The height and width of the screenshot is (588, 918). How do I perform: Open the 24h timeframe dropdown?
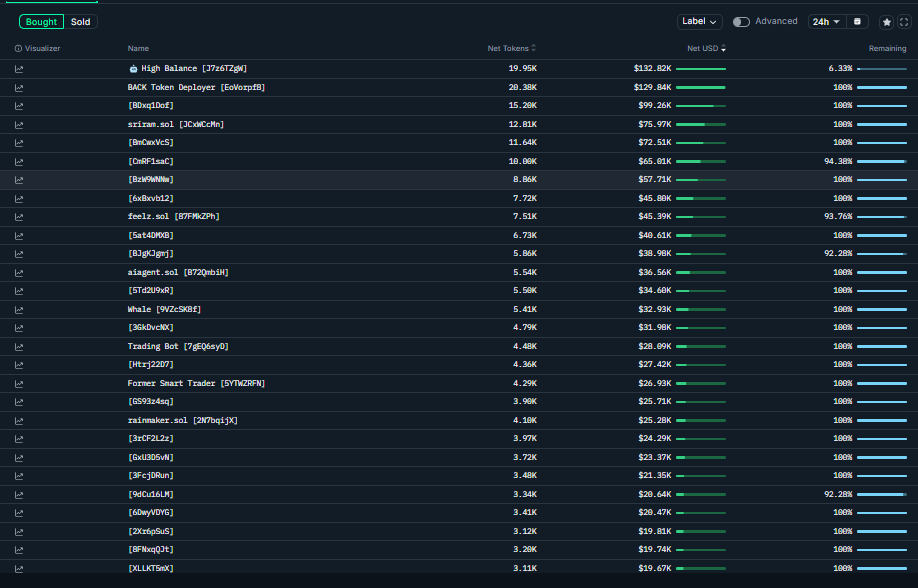click(826, 22)
